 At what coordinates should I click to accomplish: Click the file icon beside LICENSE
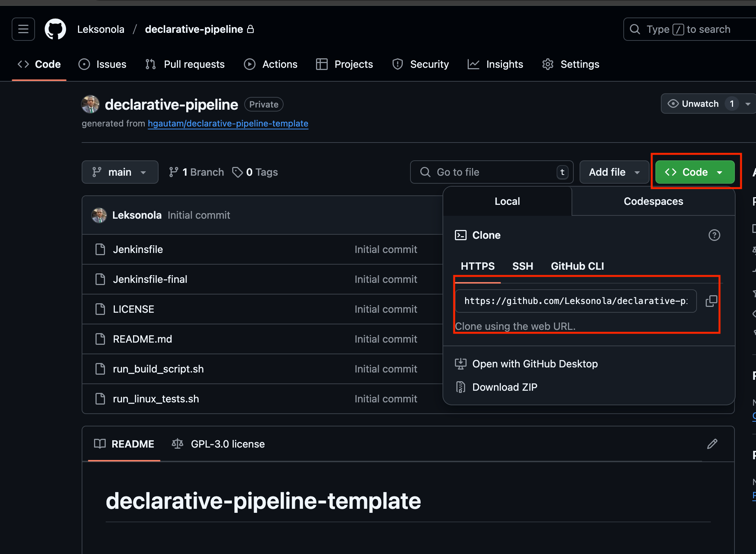tap(100, 309)
